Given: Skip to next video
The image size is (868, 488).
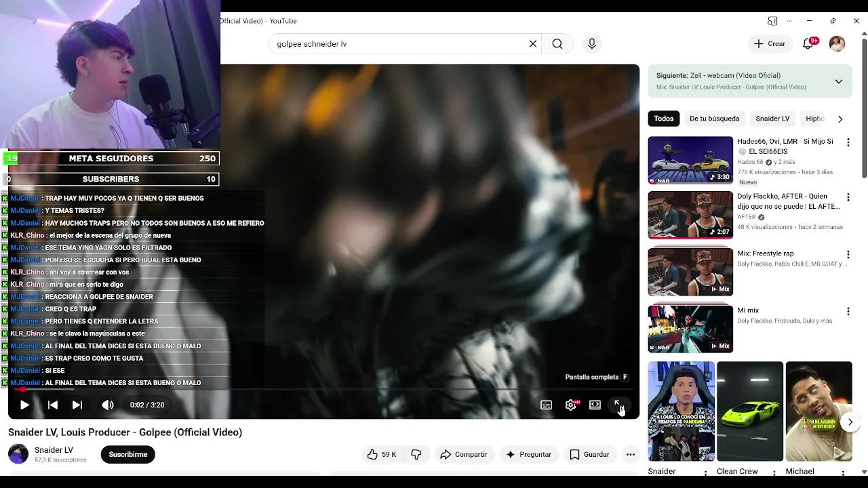Looking at the screenshot, I should [77, 405].
